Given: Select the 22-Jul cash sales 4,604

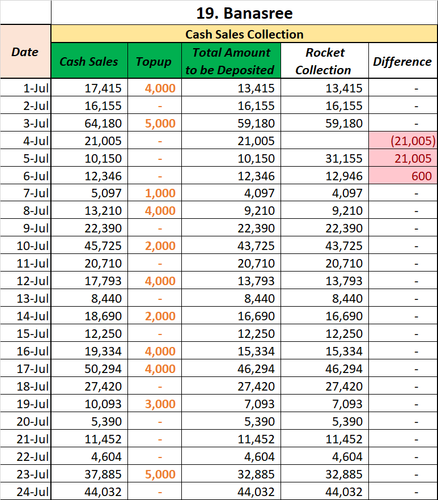Looking at the screenshot, I should (89, 456).
